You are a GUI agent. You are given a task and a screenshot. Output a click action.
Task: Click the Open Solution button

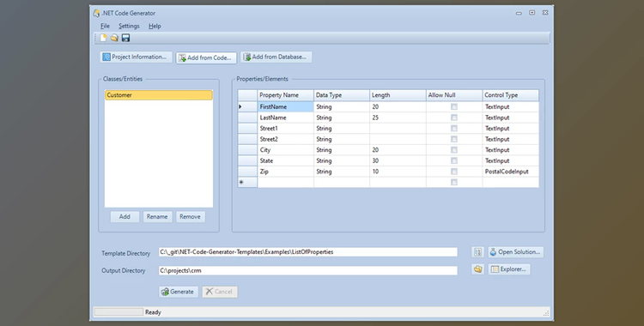click(516, 252)
